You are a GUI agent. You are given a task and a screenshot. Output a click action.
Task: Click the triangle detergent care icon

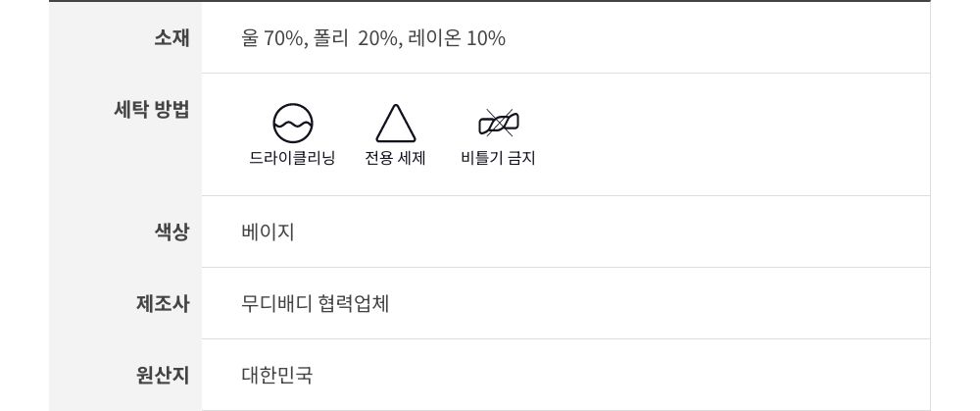click(x=396, y=125)
